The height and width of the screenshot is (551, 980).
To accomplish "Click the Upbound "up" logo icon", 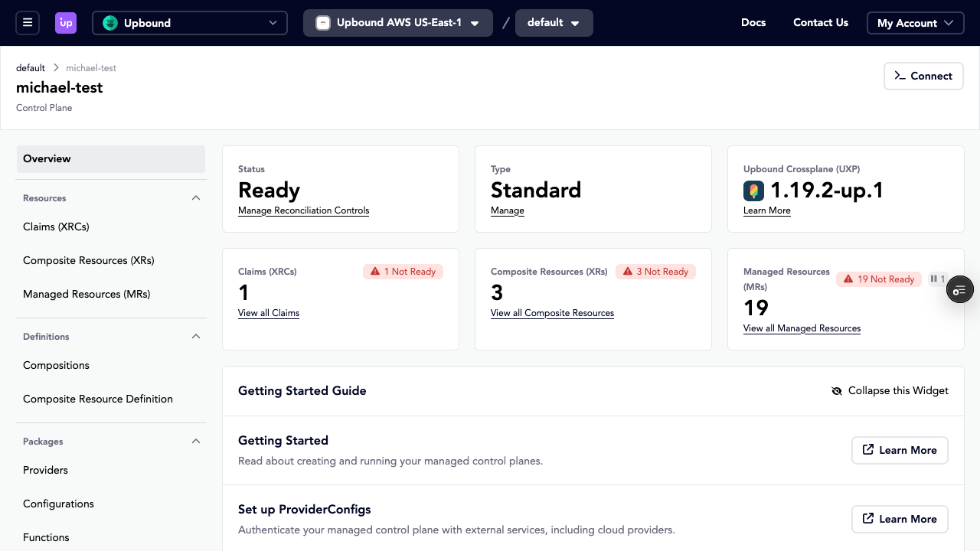I will point(66,22).
